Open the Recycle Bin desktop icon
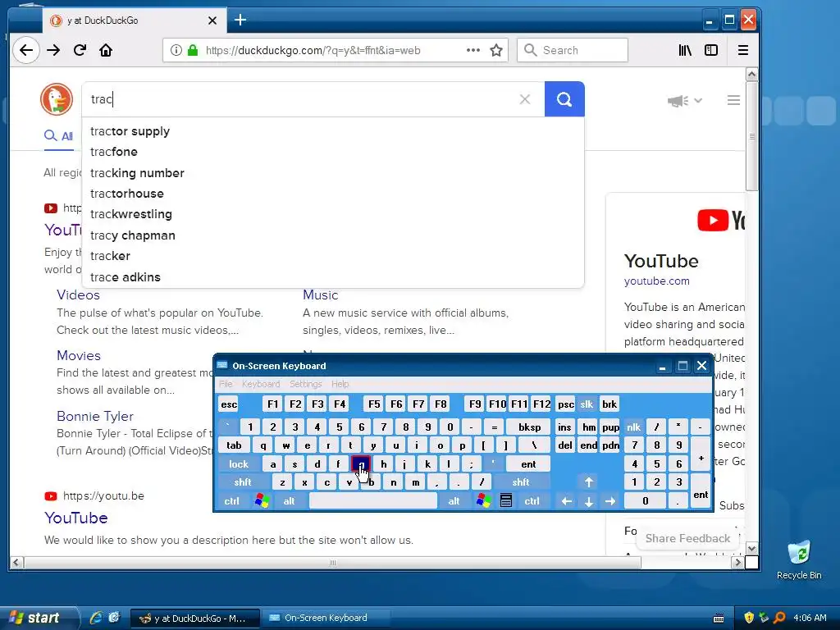 click(x=799, y=559)
